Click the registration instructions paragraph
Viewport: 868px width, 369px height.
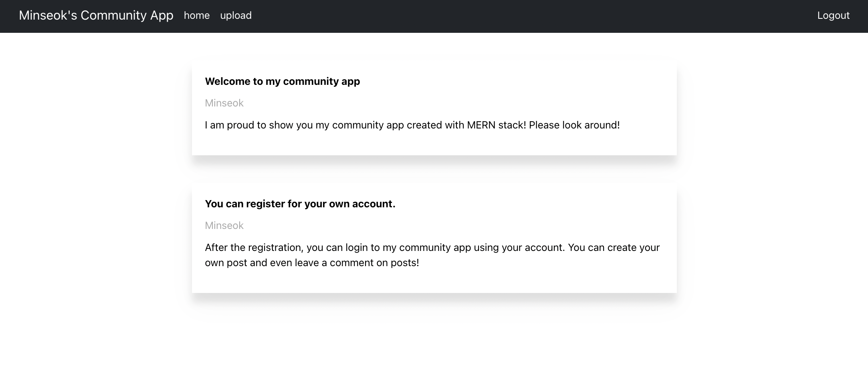[x=432, y=255]
